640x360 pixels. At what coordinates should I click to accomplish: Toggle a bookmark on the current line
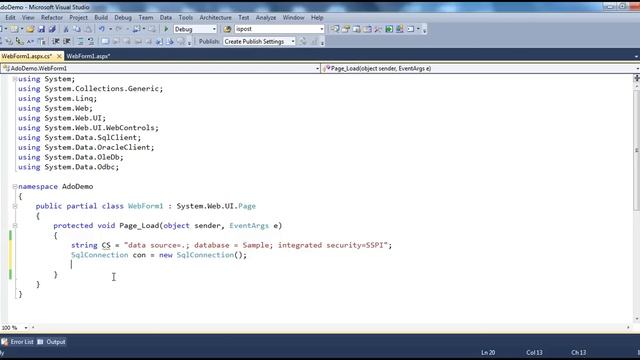(105, 41)
